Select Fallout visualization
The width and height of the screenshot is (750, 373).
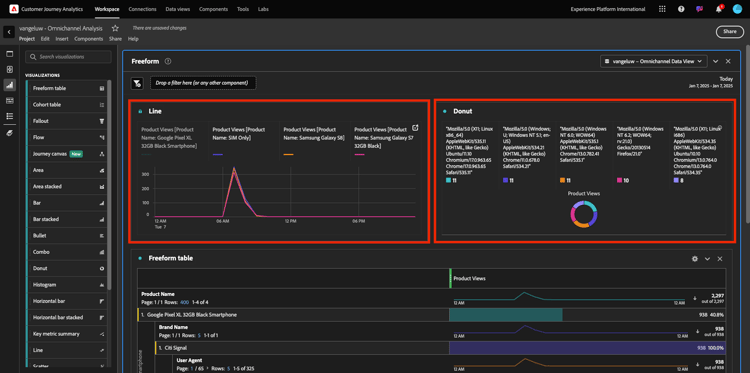(66, 121)
